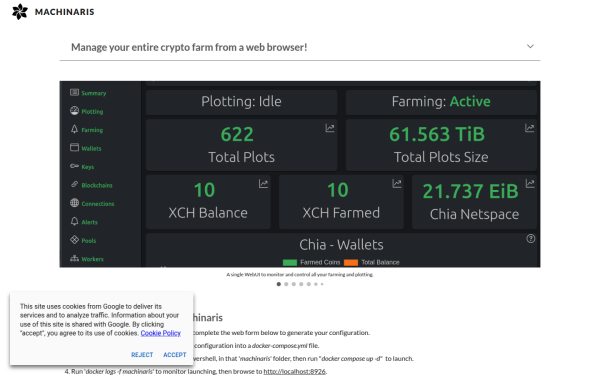Click the Pools diamond icon
600x375 pixels.
(x=74, y=240)
